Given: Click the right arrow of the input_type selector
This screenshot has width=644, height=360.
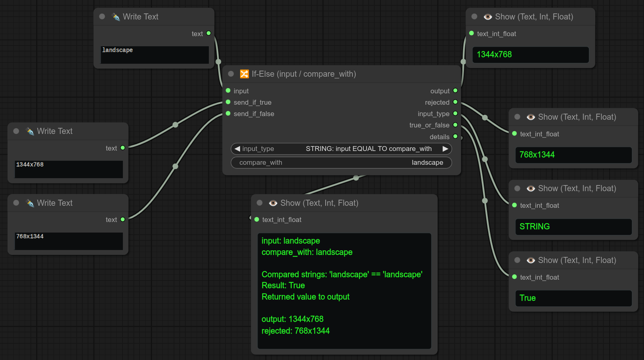Looking at the screenshot, I should click(445, 149).
